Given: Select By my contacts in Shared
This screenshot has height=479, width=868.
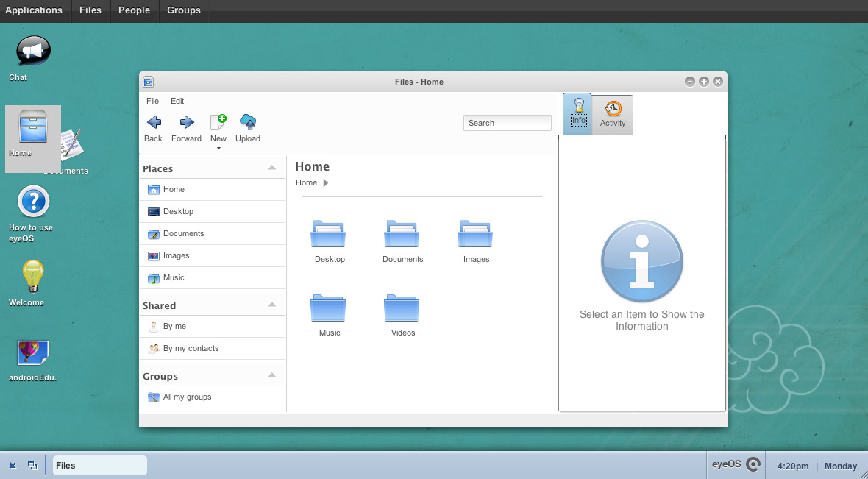Looking at the screenshot, I should tap(191, 349).
